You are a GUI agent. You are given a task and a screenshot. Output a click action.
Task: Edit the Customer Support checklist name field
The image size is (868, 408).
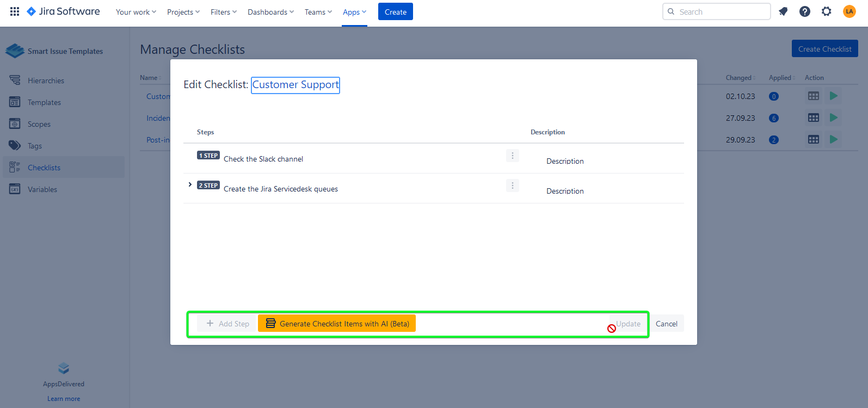(x=296, y=85)
